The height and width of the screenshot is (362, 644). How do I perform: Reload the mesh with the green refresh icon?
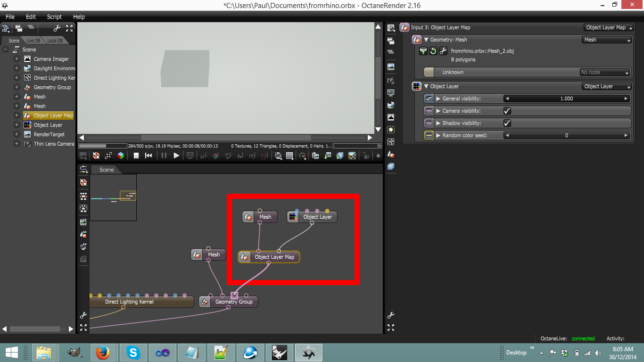tap(433, 51)
